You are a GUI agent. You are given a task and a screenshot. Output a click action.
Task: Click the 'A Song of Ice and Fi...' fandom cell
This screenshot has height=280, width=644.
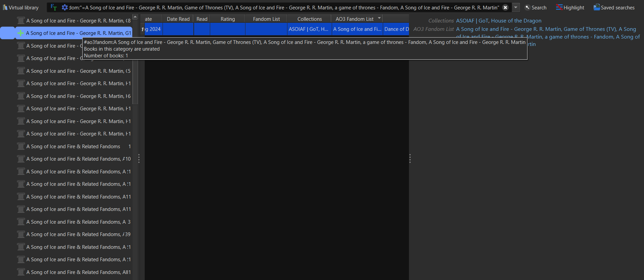[x=357, y=29]
